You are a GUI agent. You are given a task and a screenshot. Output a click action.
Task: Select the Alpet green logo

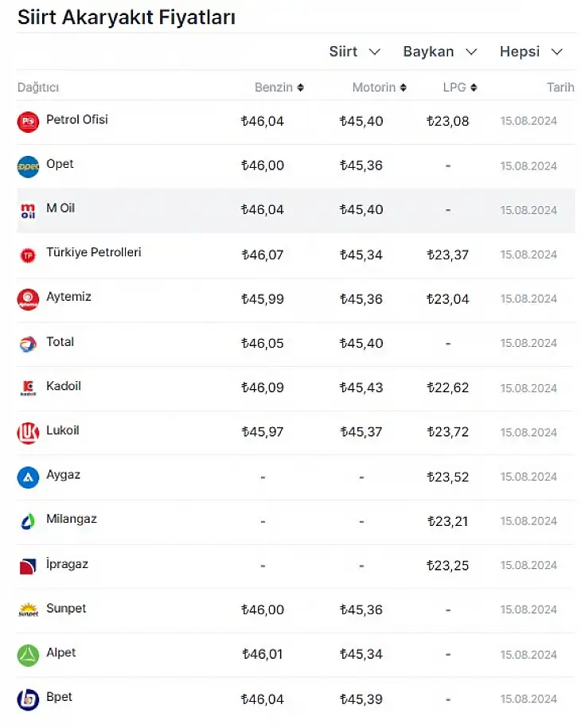(x=28, y=655)
